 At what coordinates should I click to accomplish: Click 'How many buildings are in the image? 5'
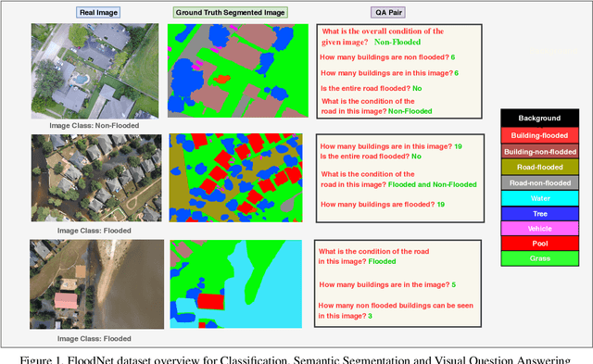coord(387,284)
